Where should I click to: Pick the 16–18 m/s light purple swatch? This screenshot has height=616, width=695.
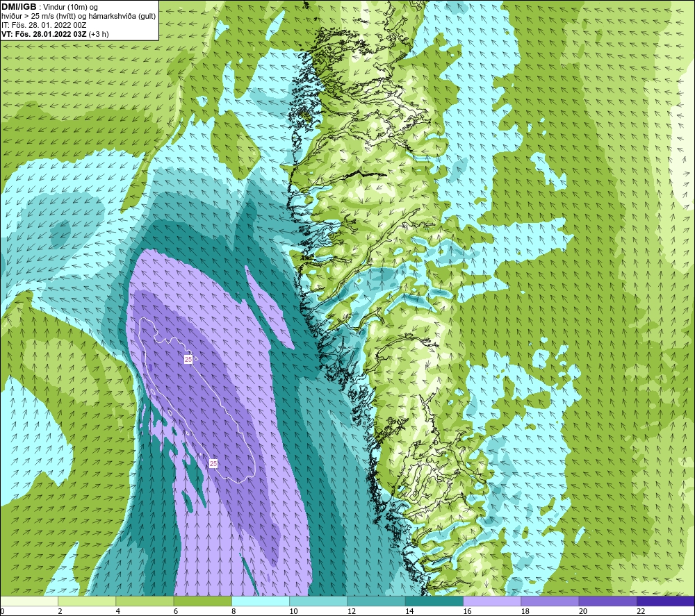pyautogui.click(x=492, y=601)
